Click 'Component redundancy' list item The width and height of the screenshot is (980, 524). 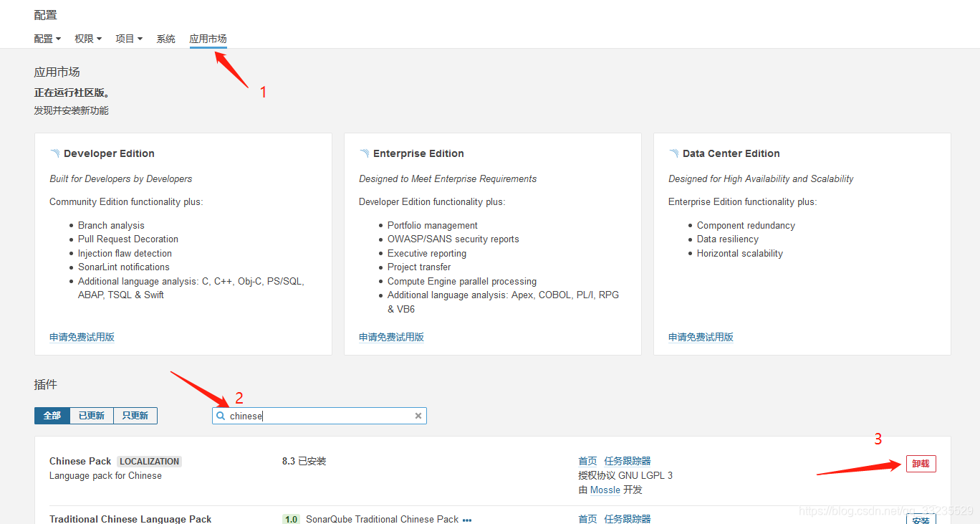coord(746,225)
